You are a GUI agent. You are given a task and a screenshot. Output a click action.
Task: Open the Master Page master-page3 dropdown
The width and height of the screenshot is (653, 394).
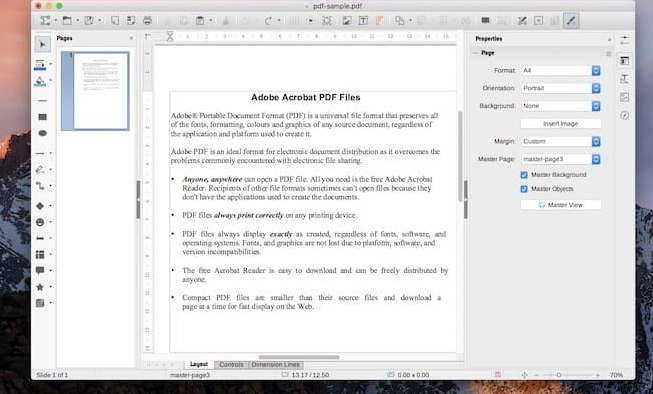pyautogui.click(x=561, y=159)
